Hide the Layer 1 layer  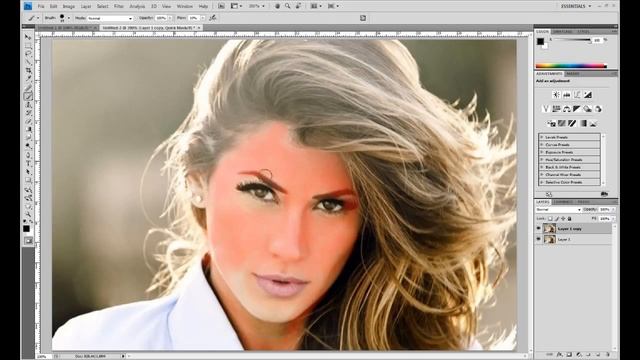(539, 239)
